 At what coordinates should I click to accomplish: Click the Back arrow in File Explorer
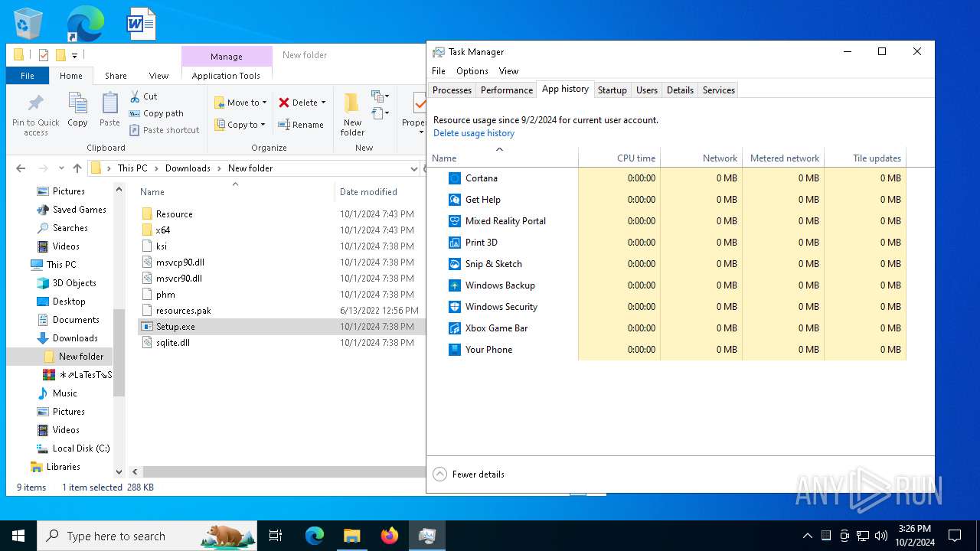21,168
